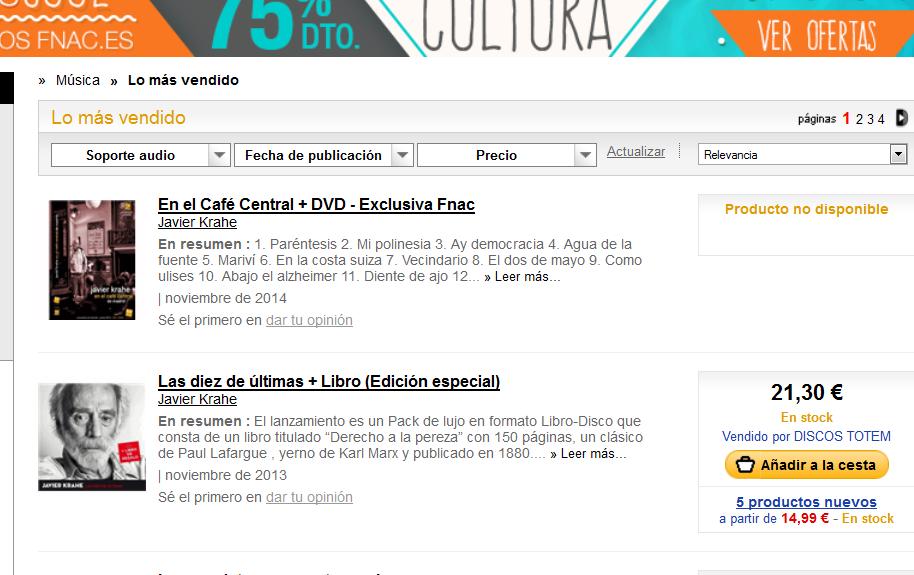Go to results page 4
The image size is (914, 575).
tap(881, 119)
